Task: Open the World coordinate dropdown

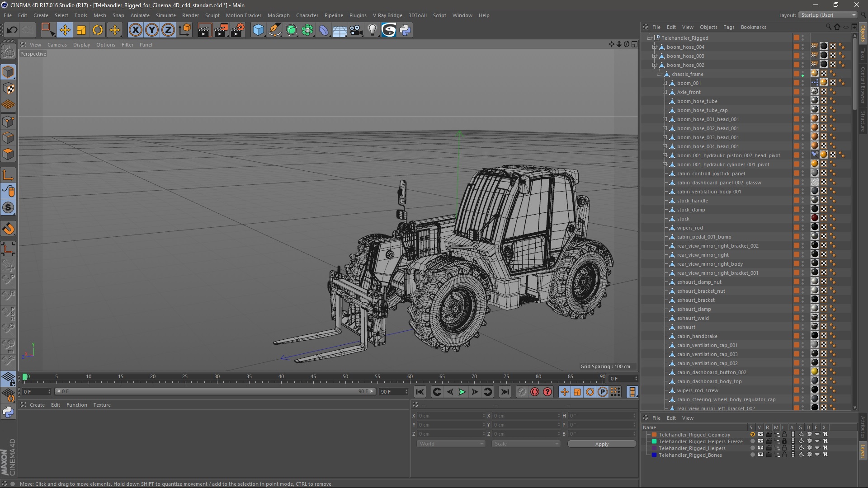Action: pyautogui.click(x=450, y=444)
